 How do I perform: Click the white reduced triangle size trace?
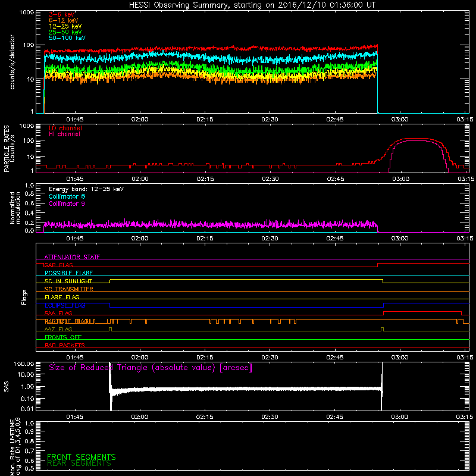pyautogui.click(x=246, y=389)
